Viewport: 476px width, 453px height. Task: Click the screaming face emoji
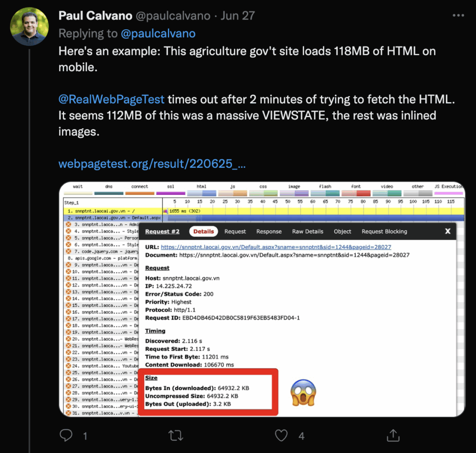[303, 393]
